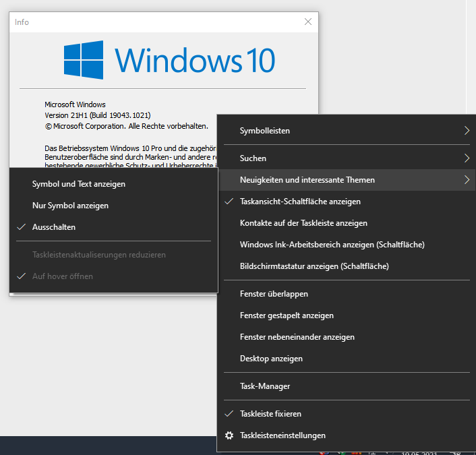Toggle Taskansicht-Schaltfläche anzeigen
The height and width of the screenshot is (455, 476).
click(x=347, y=202)
